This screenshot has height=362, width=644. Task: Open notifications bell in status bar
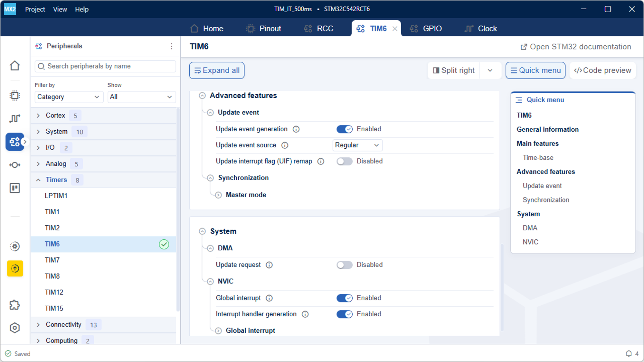click(x=629, y=354)
